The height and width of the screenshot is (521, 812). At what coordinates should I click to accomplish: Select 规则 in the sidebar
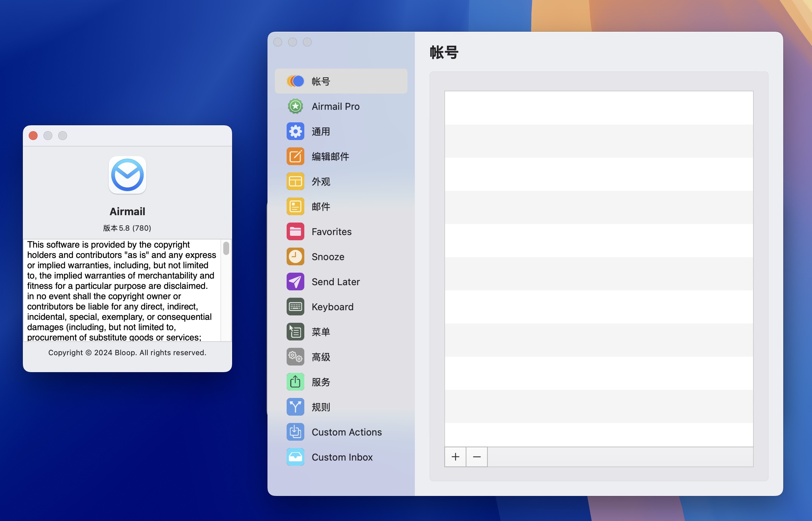[x=341, y=407]
